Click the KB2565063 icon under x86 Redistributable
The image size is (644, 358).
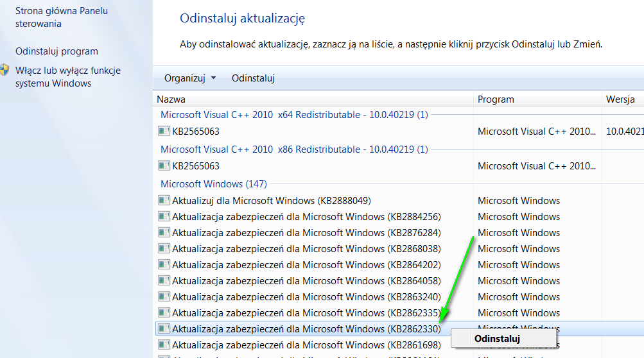click(x=164, y=166)
